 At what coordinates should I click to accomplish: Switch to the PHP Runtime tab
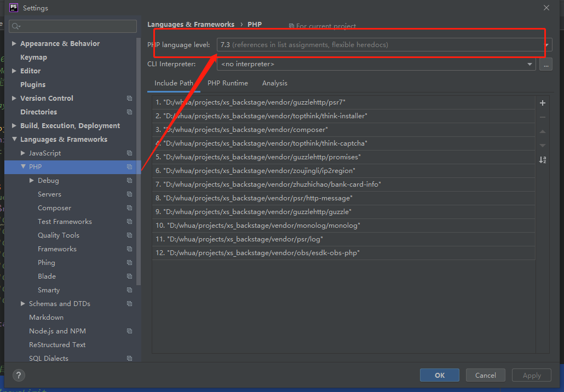[228, 83]
